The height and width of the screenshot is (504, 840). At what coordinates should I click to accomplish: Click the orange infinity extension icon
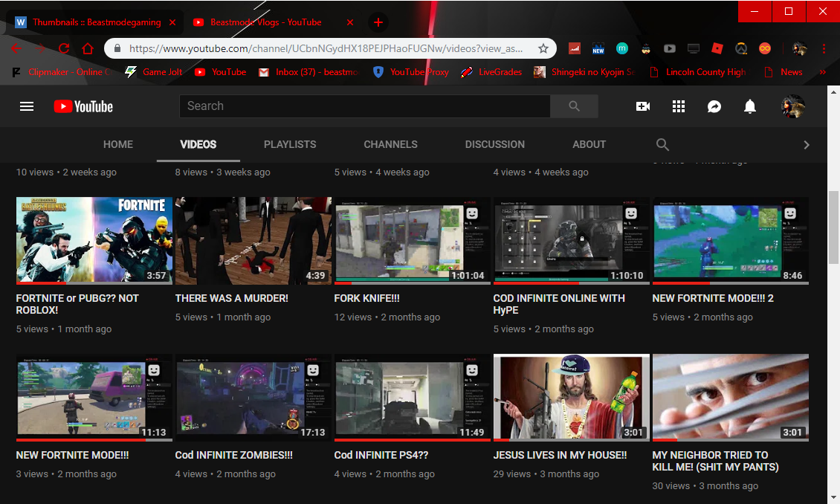click(765, 49)
